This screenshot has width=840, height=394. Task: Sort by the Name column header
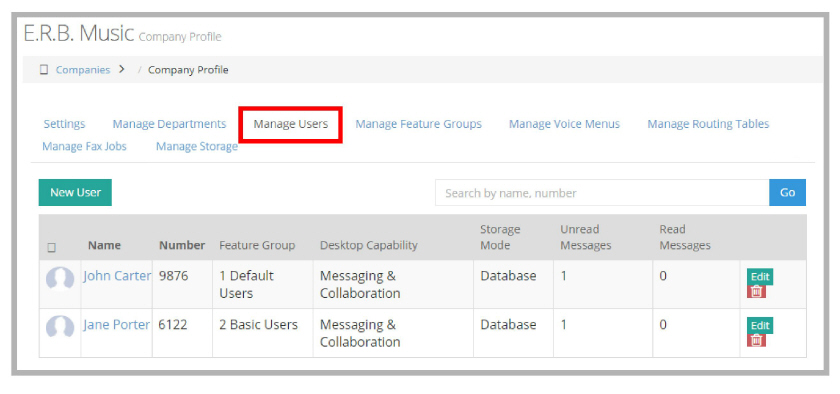[104, 245]
